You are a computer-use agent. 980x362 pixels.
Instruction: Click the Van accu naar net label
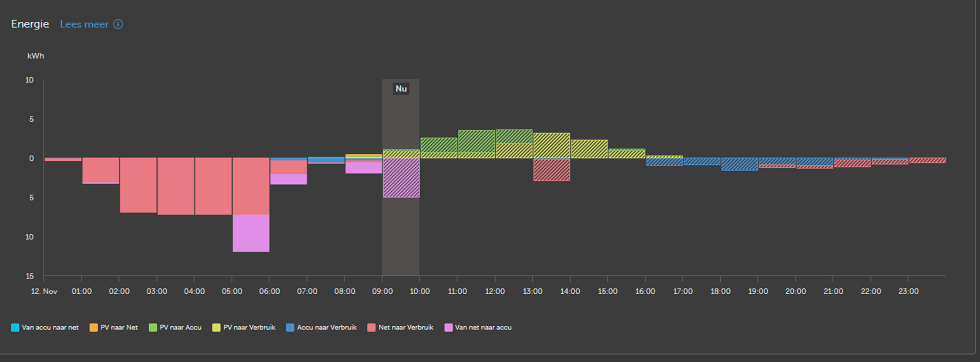click(50, 328)
